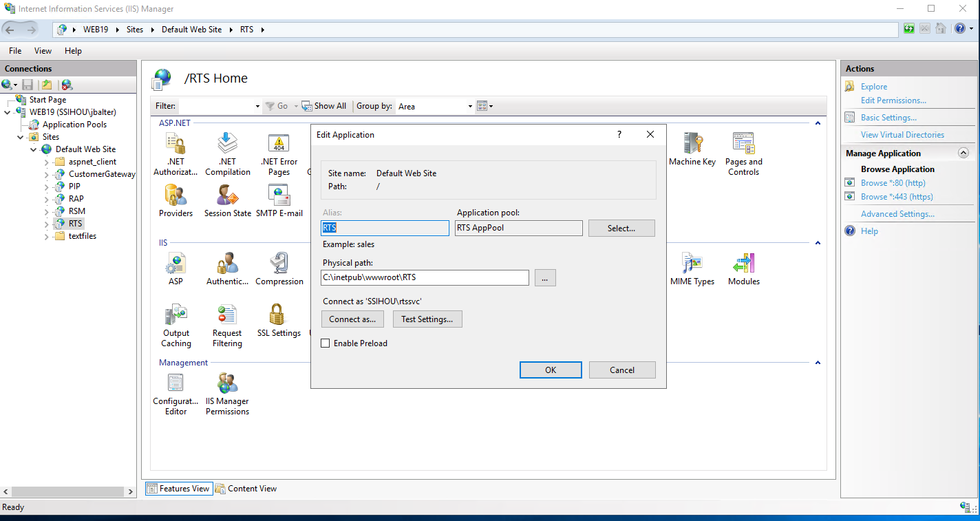
Task: Switch to the Features View tab
Action: click(178, 489)
